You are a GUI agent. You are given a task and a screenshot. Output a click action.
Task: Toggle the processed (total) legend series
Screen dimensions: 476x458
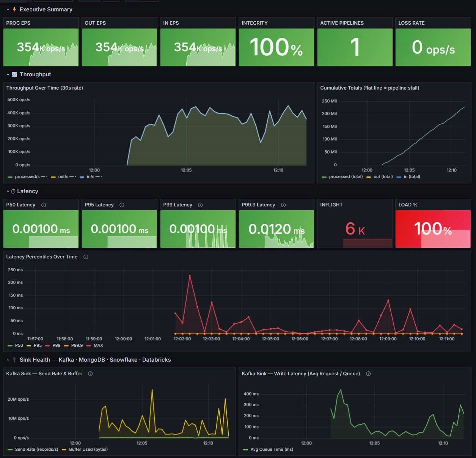pos(346,176)
